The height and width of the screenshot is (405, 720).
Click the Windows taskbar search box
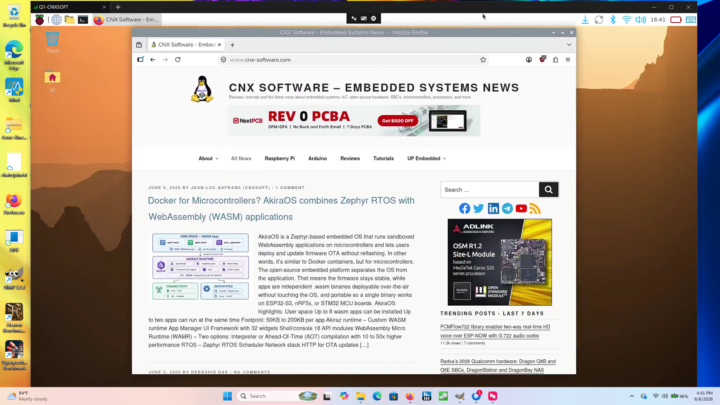[278, 396]
